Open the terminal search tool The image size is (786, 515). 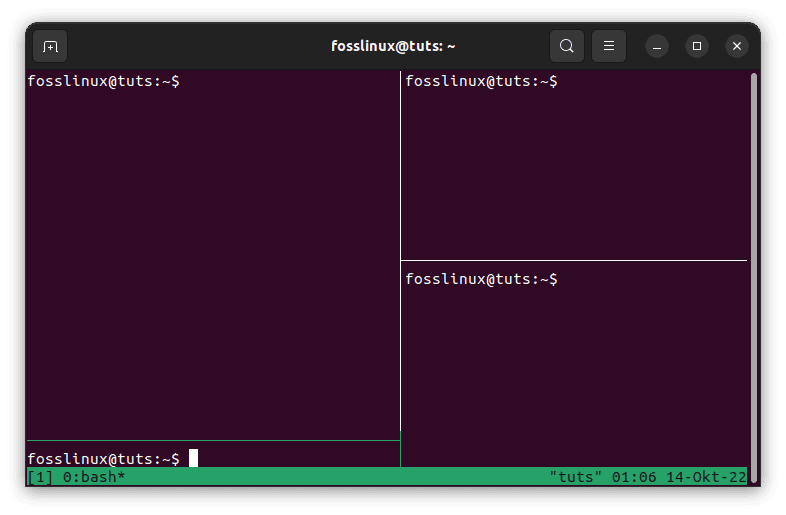click(x=566, y=46)
